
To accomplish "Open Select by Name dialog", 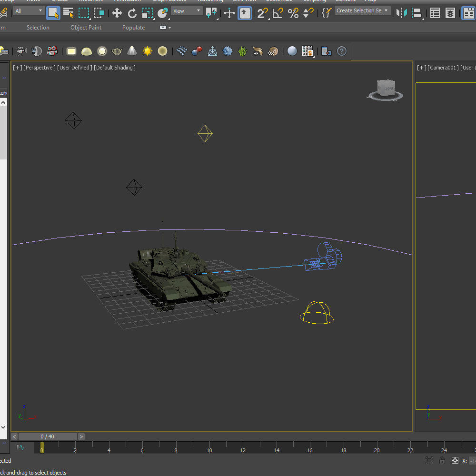I will pyautogui.click(x=68, y=13).
